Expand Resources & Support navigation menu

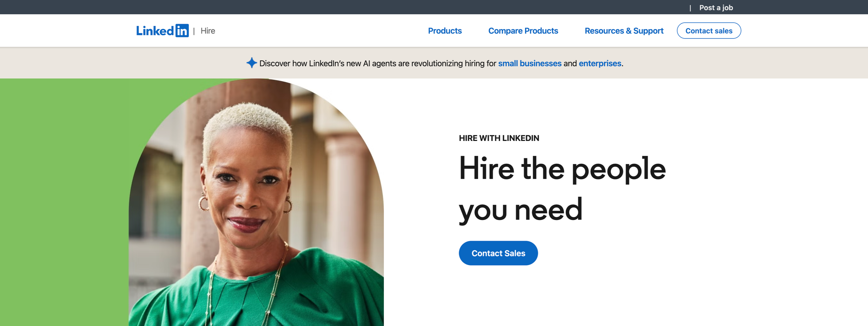click(624, 31)
